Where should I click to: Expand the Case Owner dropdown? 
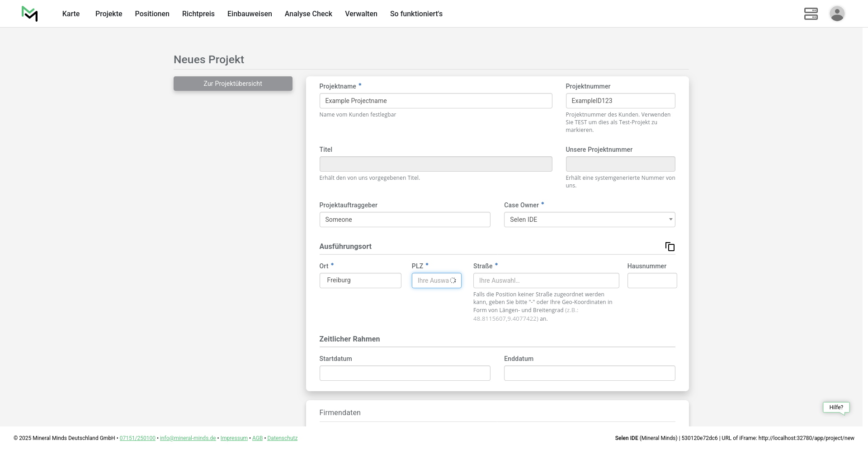pyautogui.click(x=589, y=220)
